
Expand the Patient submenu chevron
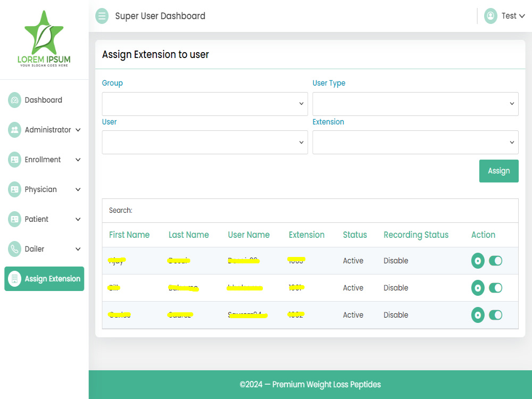pos(78,219)
